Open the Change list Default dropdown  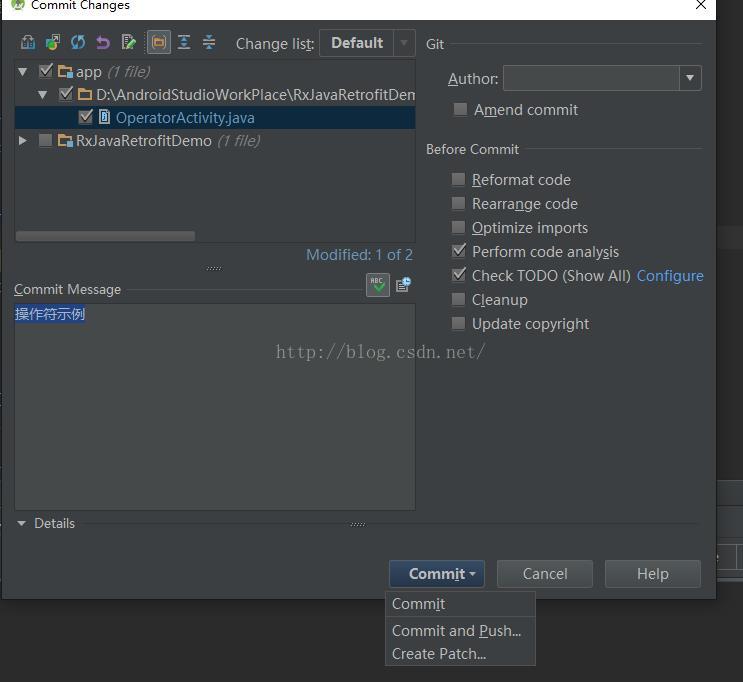click(x=367, y=43)
